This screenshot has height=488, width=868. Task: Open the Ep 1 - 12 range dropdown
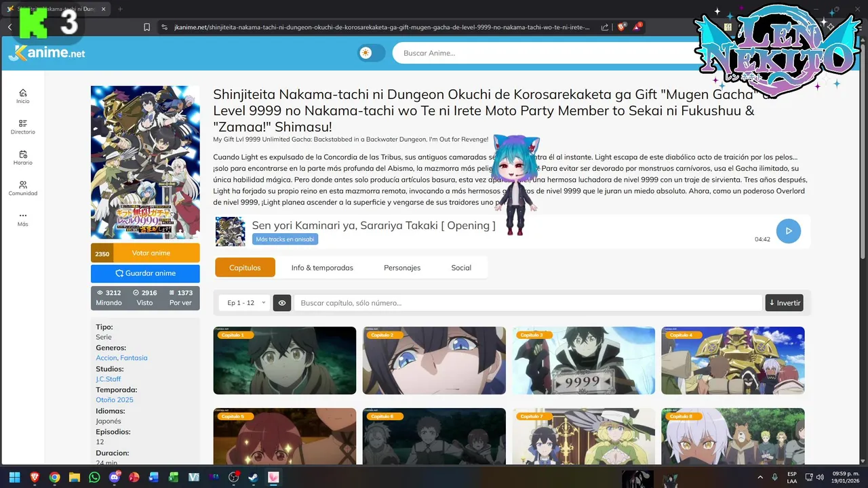(x=245, y=303)
